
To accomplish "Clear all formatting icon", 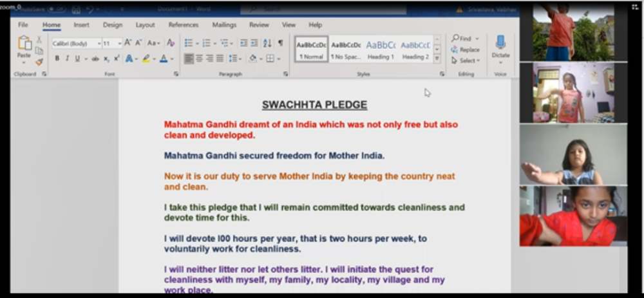I will point(171,42).
